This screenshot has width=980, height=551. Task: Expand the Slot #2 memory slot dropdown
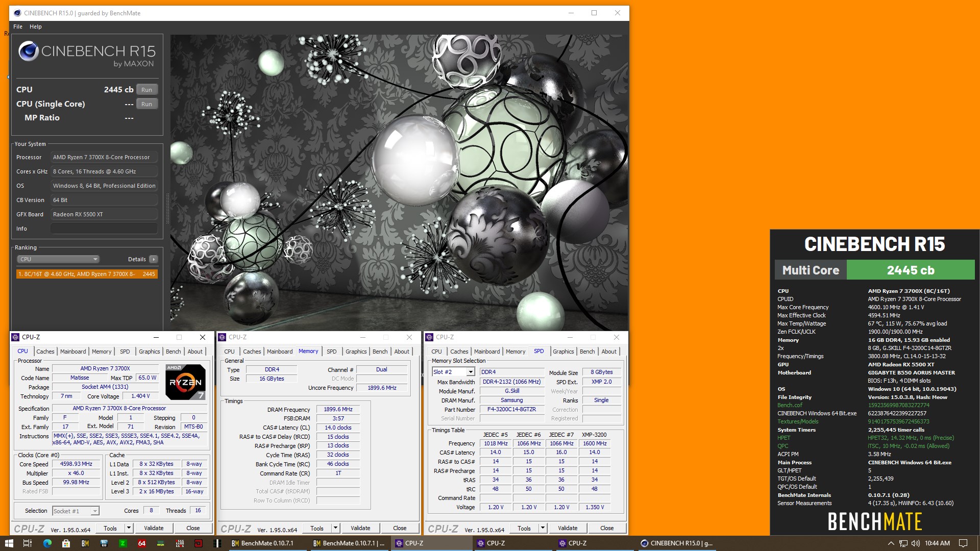(x=453, y=372)
